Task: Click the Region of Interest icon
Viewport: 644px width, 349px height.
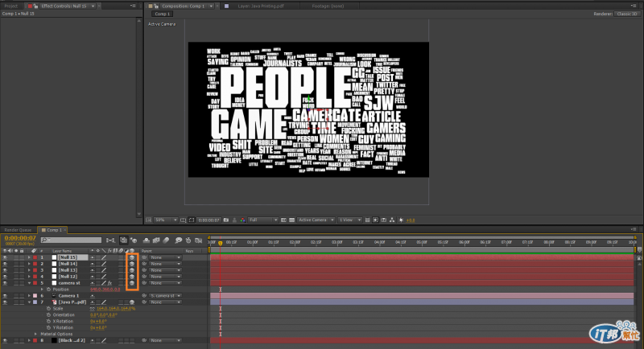Action: pos(284,220)
